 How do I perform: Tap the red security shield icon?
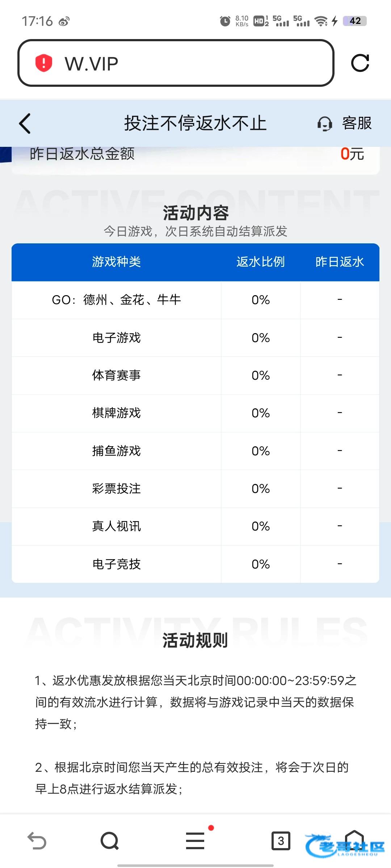(x=44, y=63)
